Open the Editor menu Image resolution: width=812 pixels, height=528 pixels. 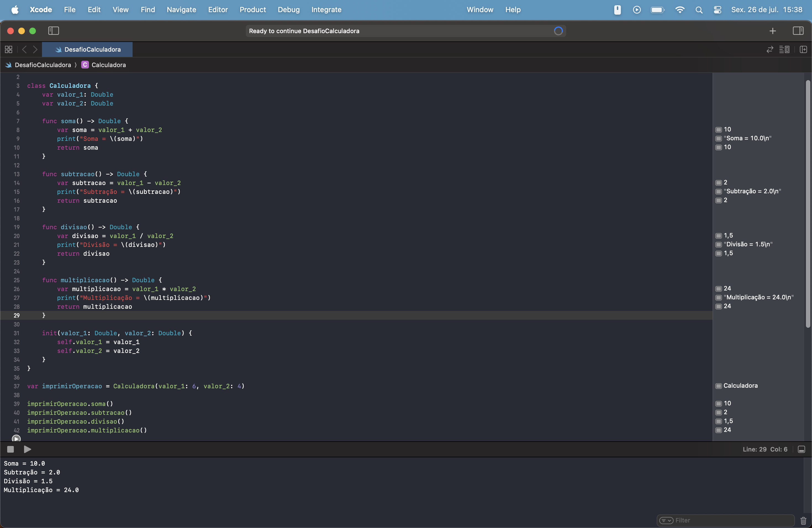pos(218,10)
